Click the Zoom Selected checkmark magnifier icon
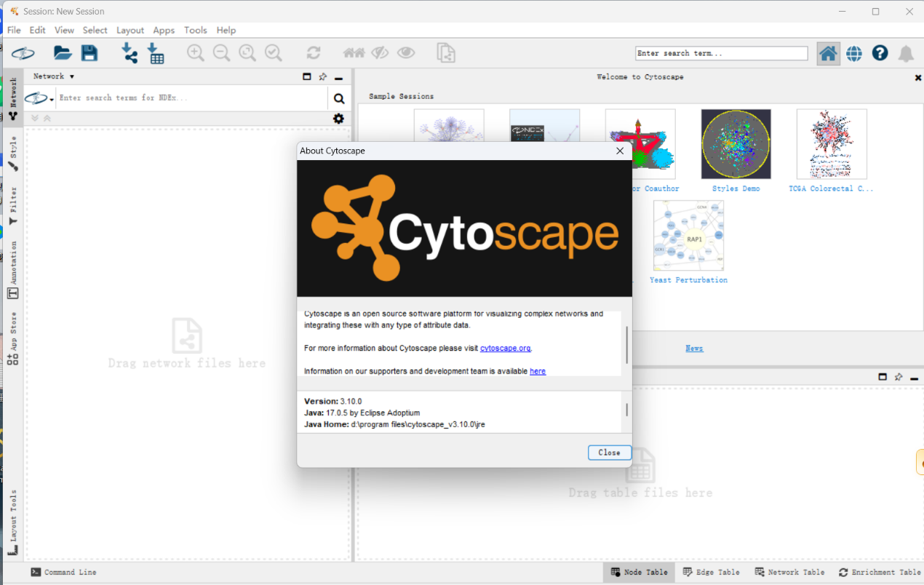 click(274, 53)
